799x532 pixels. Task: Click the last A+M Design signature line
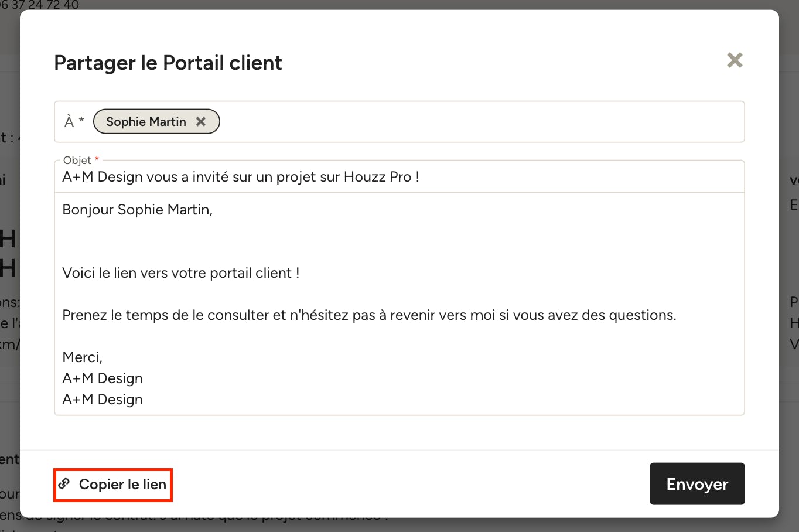click(103, 400)
